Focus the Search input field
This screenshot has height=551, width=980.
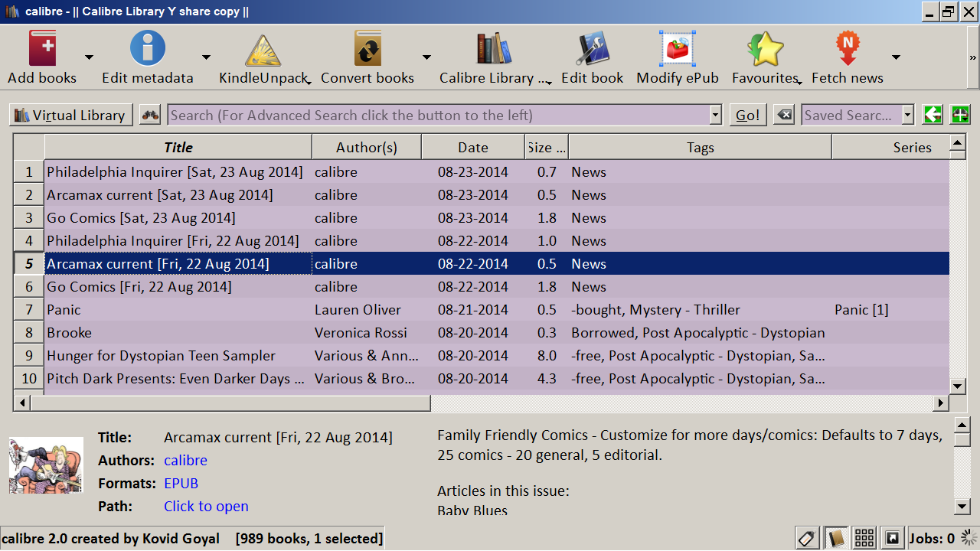coord(439,115)
